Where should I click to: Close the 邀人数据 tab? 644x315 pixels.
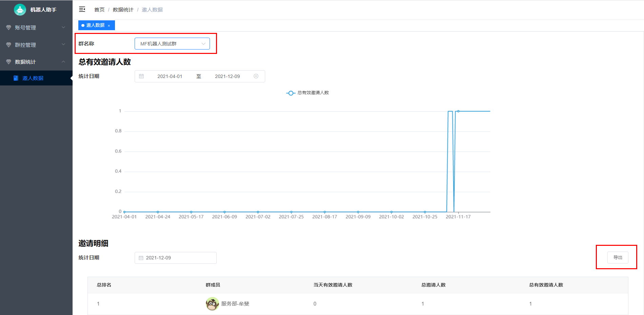pyautogui.click(x=109, y=25)
